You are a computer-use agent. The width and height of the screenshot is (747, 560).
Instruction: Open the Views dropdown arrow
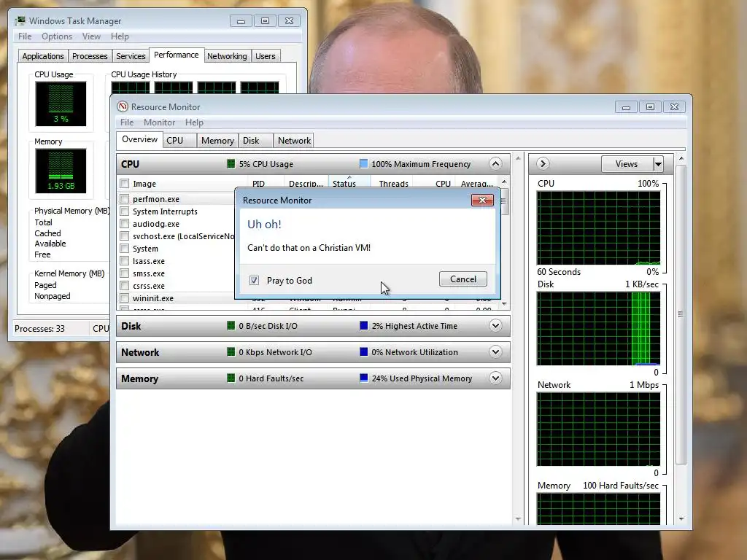[x=658, y=164]
